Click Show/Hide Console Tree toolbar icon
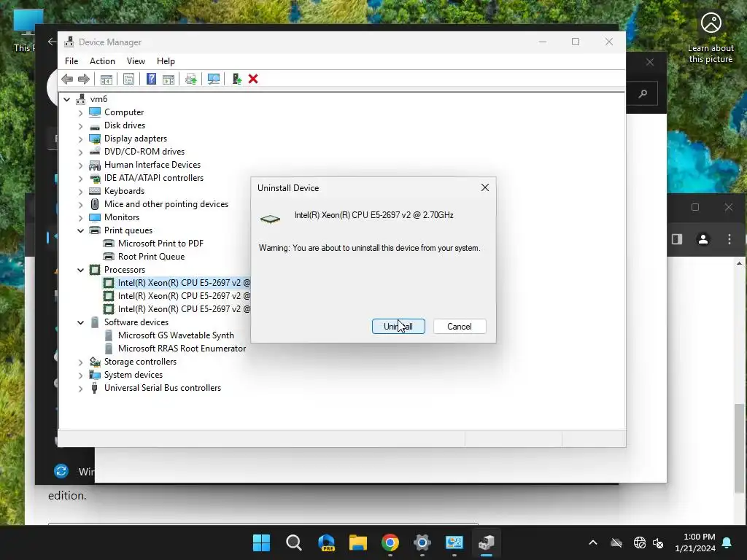Viewport: 747px width, 560px height. tap(107, 79)
